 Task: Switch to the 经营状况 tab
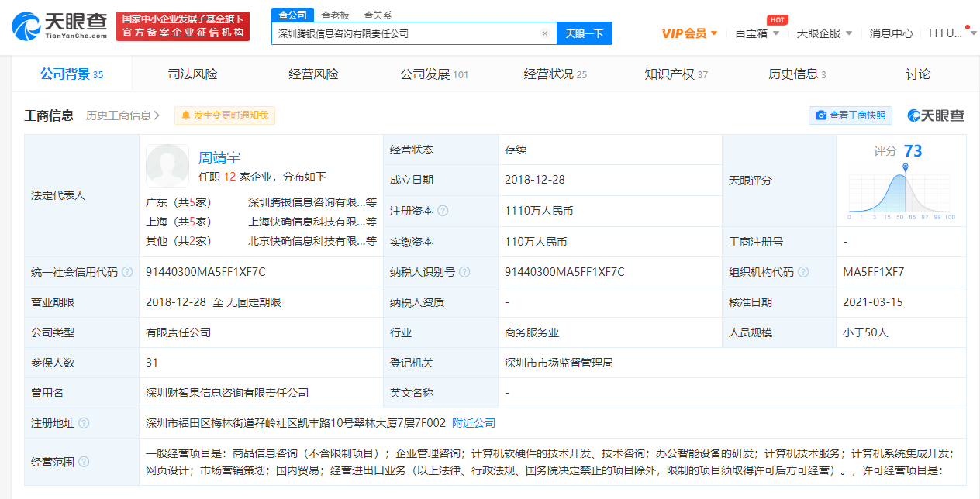pyautogui.click(x=555, y=74)
